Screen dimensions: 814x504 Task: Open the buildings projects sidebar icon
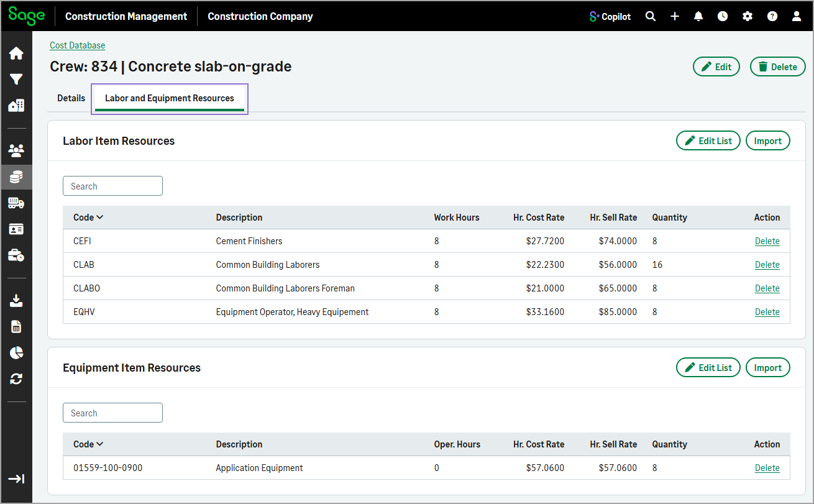point(16,106)
